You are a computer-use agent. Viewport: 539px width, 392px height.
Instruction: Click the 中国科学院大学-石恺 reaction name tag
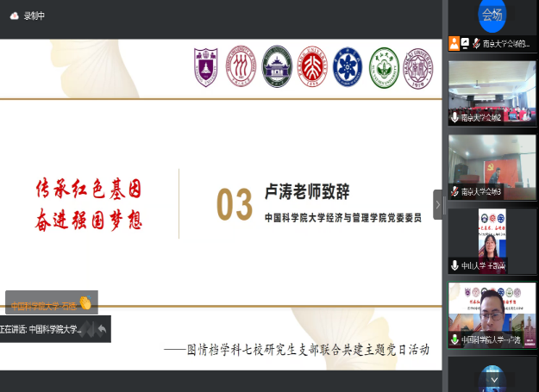coord(43,304)
